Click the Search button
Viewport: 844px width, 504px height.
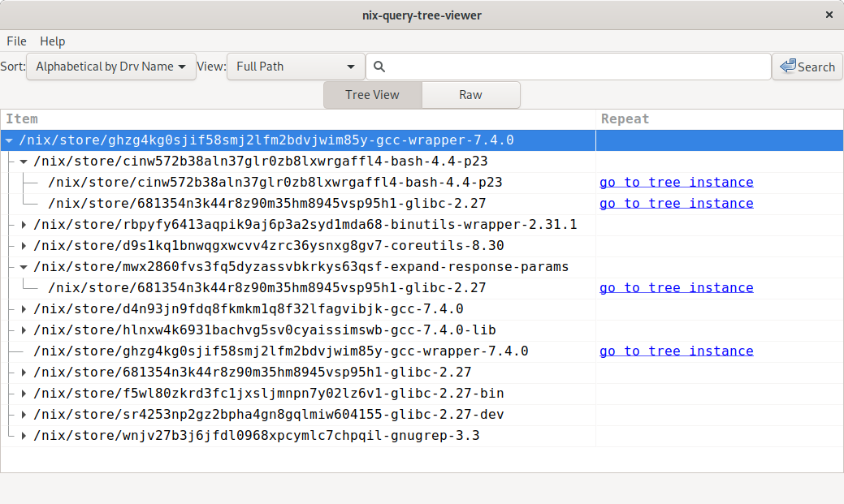click(x=807, y=67)
